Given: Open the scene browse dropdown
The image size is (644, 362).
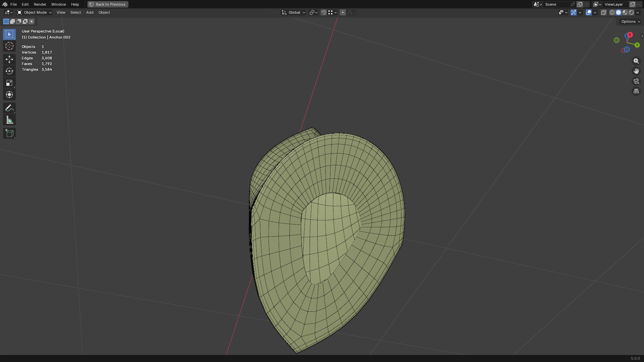Looking at the screenshot, I should coord(538,4).
